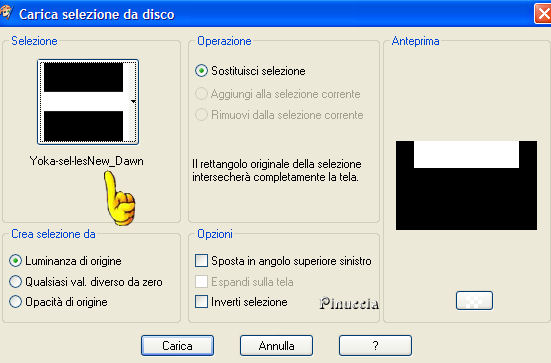The image size is (551, 363).
Task: Click the Yoka-sel-lesNew_Dawn selection name
Action: pyautogui.click(x=86, y=161)
